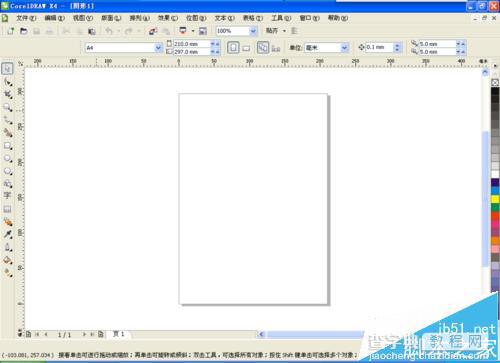Click the Import toolbar icon
Viewport: 500px width, 363px height.
[153, 31]
